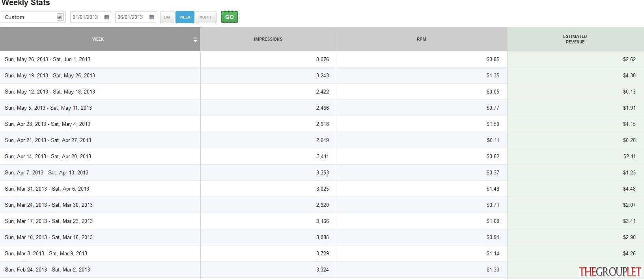
Task: Click the green GO button
Action: click(230, 17)
